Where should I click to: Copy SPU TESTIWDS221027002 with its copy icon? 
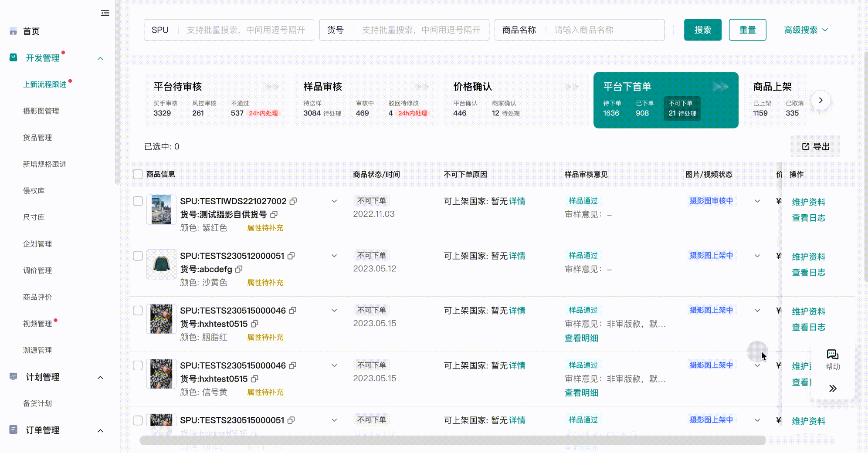click(293, 201)
